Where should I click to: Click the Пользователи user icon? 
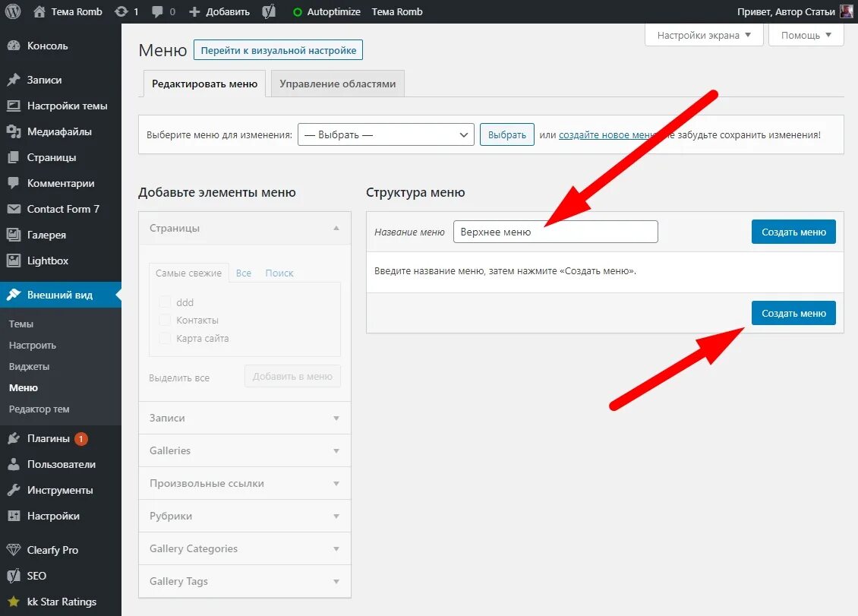pyautogui.click(x=14, y=464)
